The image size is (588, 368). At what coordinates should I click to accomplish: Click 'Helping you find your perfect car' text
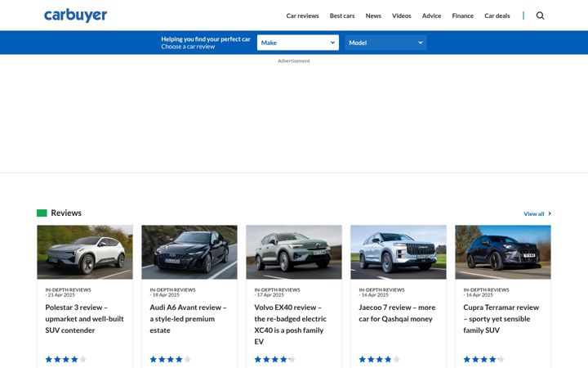tap(206, 39)
